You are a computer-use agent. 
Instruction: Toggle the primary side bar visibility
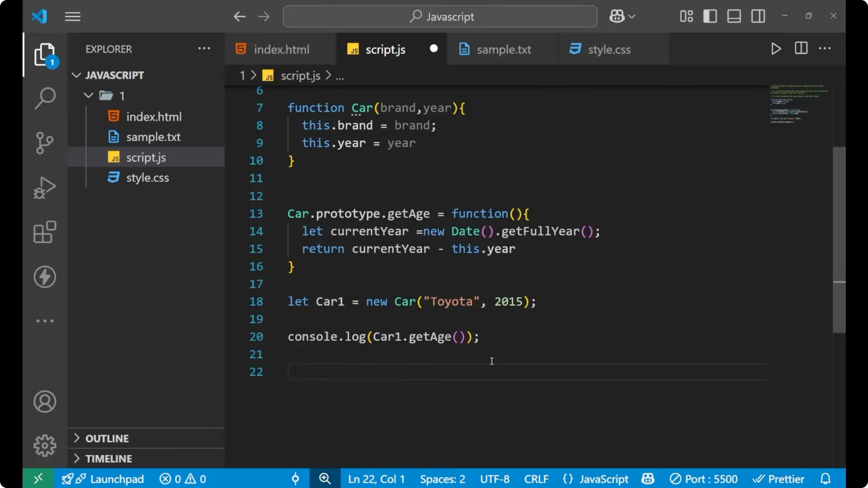pyautogui.click(x=710, y=16)
